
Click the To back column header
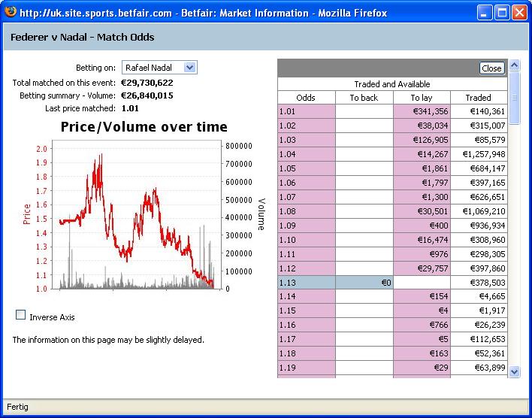364,98
